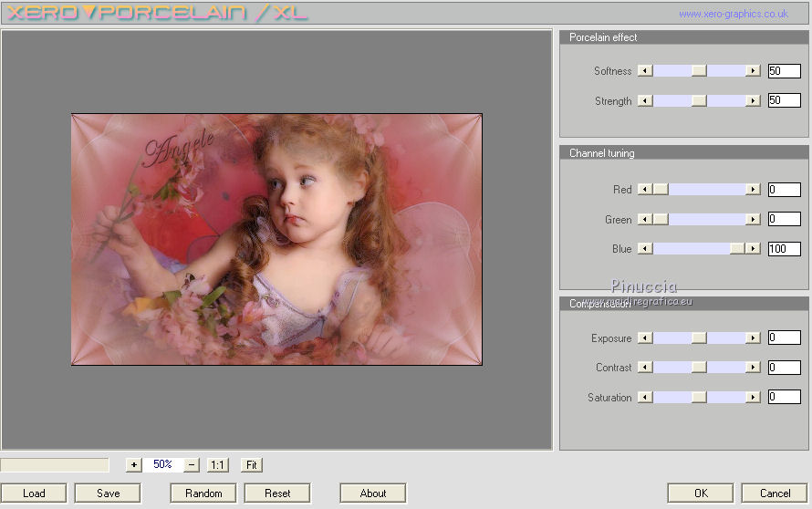
Task: Click the left arrow of Softness slider
Action: point(645,70)
